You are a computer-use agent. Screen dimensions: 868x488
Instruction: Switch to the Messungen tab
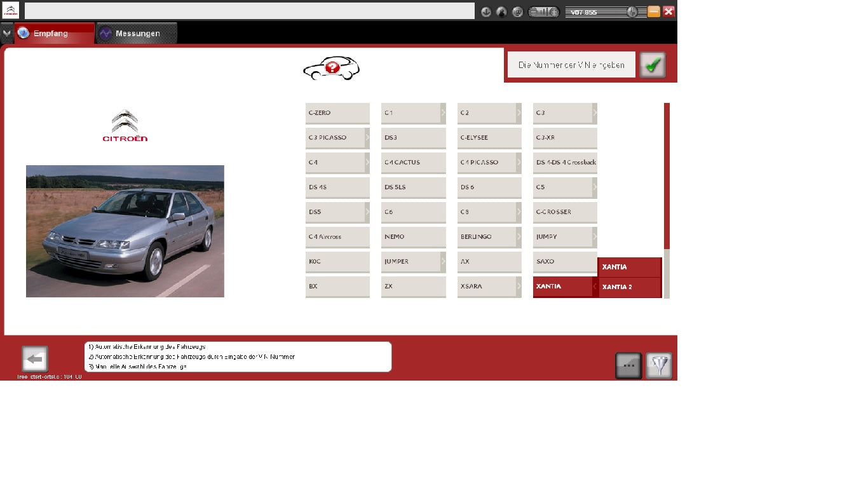(137, 33)
